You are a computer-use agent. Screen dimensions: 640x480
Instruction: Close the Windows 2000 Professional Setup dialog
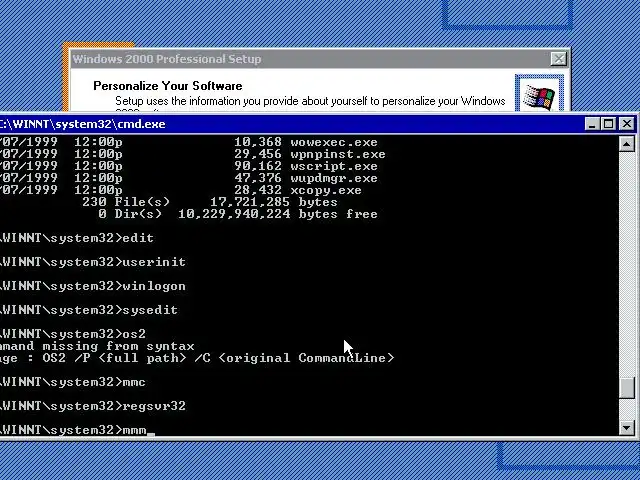558,59
